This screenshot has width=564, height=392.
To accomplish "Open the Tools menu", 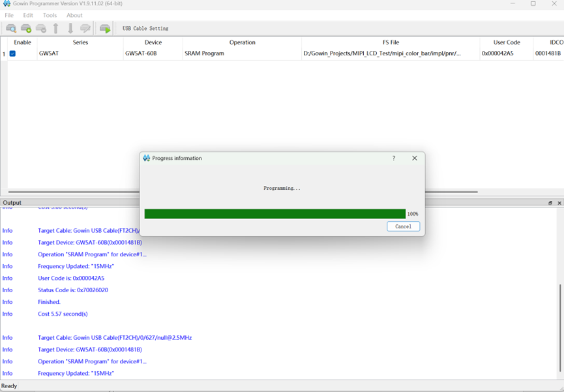I will pos(50,15).
